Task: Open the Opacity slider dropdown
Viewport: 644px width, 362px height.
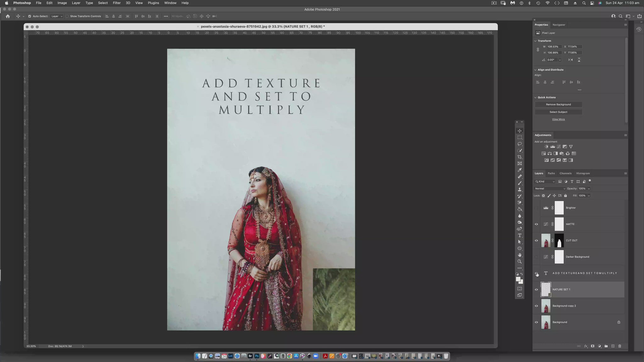Action: tap(589, 189)
